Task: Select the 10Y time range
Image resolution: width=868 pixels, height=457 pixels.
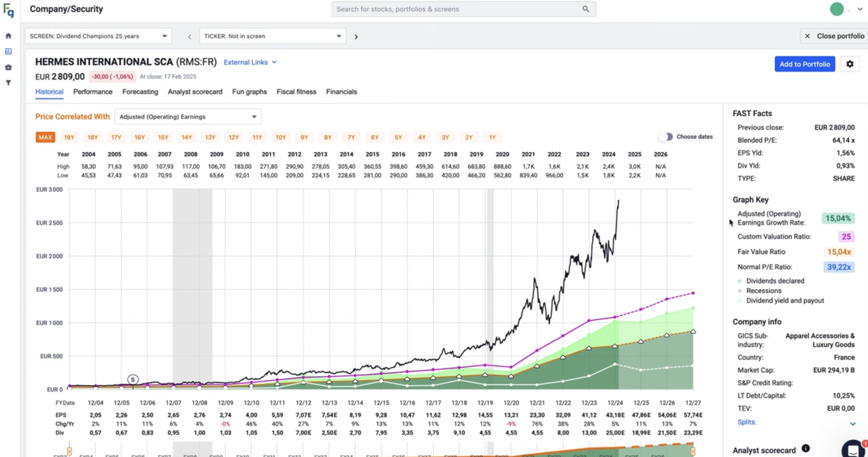Action: click(x=281, y=137)
